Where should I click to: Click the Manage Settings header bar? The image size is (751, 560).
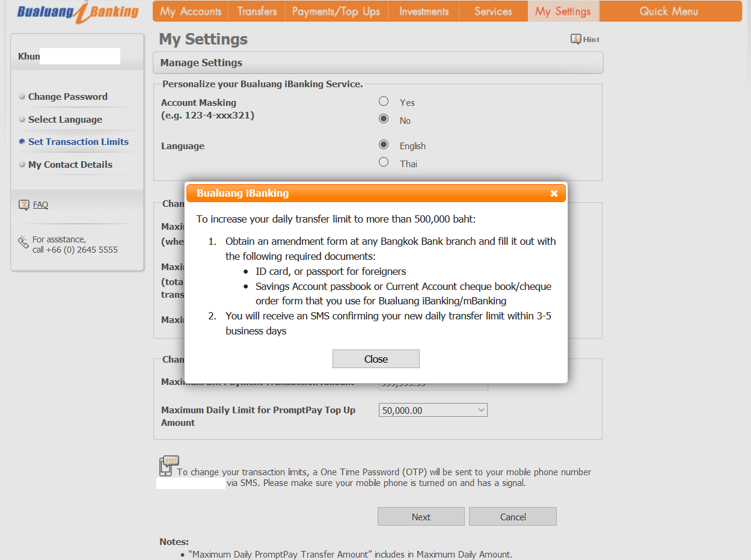point(378,63)
